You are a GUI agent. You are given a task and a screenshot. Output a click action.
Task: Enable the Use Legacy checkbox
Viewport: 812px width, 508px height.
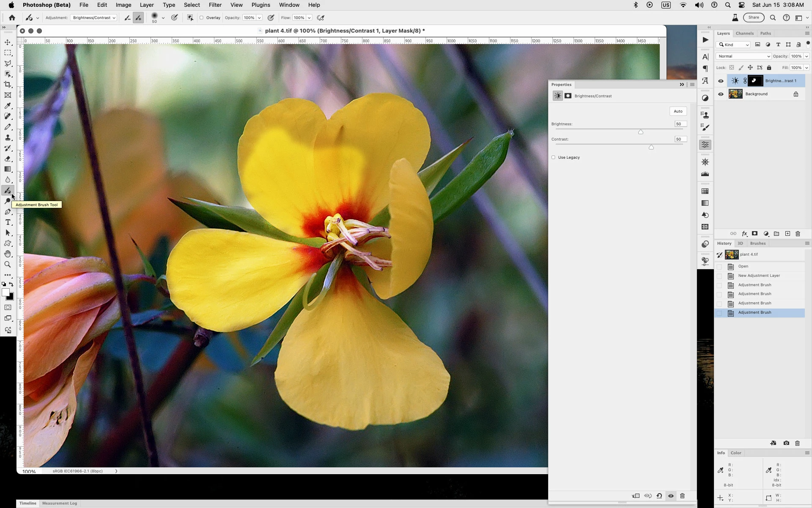pos(553,157)
